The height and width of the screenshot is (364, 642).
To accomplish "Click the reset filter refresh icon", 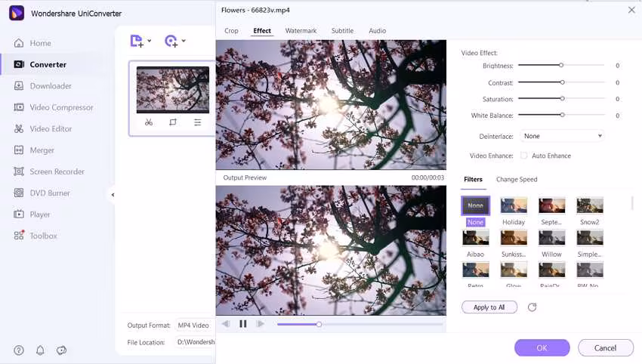I will point(532,307).
